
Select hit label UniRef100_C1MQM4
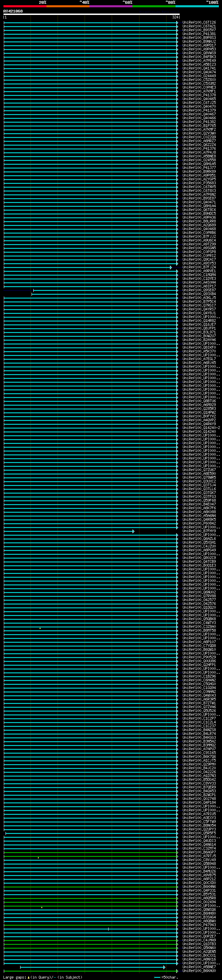pyautogui.click(x=199, y=275)
